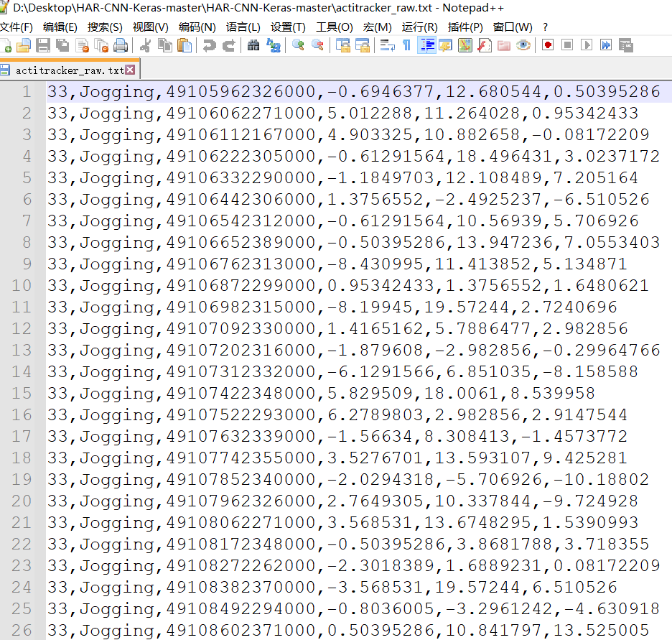The width and height of the screenshot is (672, 640).
Task: Disable the highlighted indent guide button
Action: coord(427,45)
